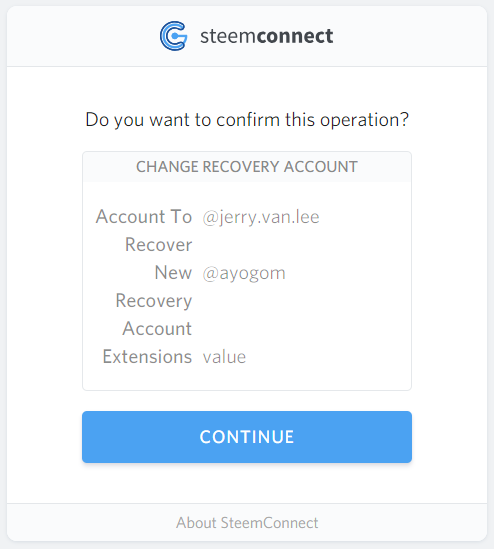Click the 'Do you want to confirm' heading

click(247, 120)
